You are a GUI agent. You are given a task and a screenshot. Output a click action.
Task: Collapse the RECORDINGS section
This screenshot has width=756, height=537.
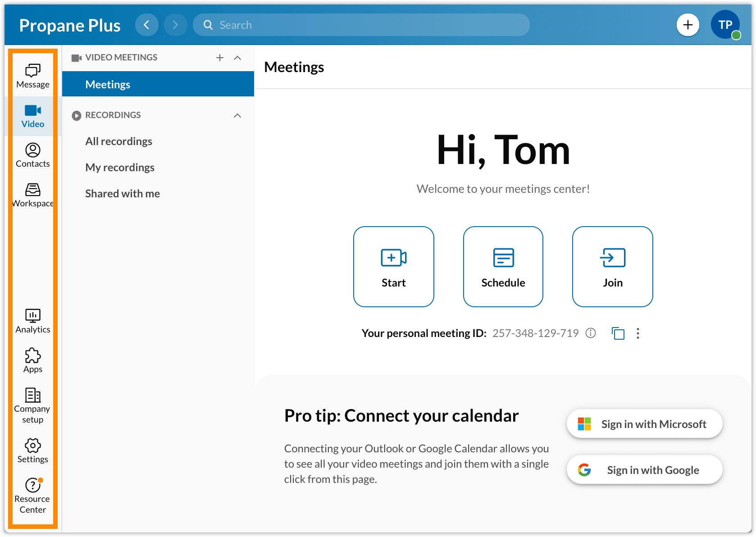click(237, 115)
